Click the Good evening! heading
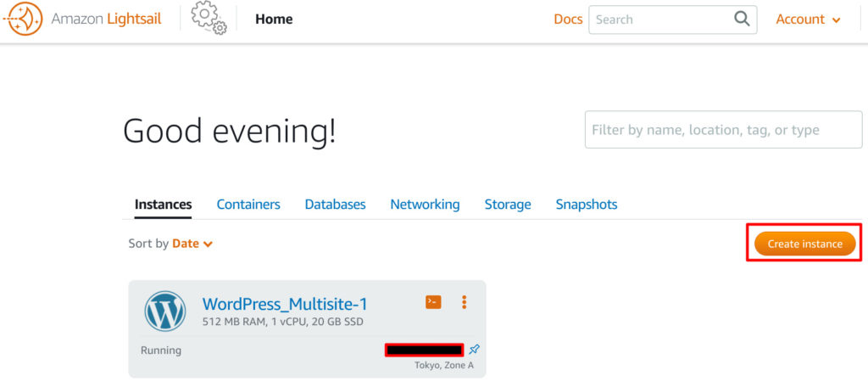Image resolution: width=868 pixels, height=387 pixels. [229, 131]
